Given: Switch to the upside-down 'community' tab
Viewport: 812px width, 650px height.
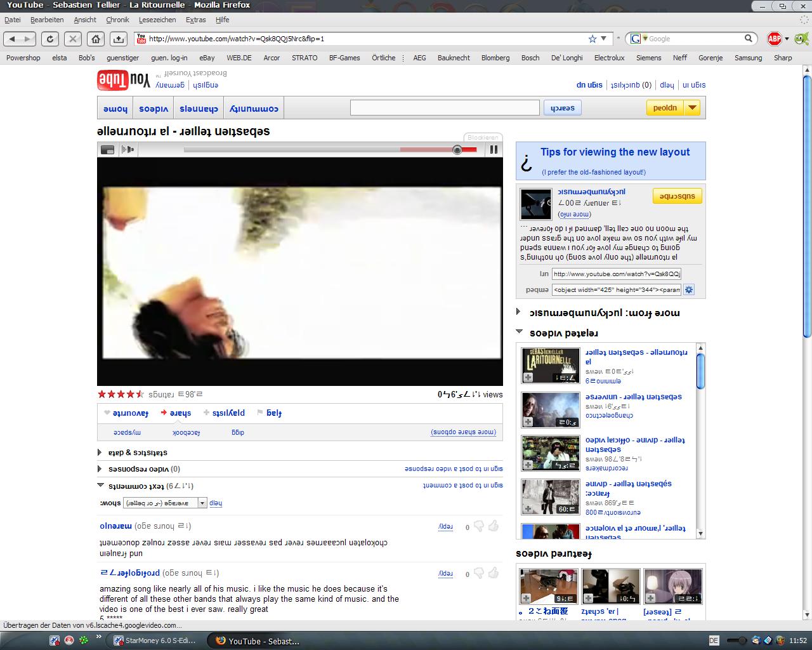Looking at the screenshot, I should [x=254, y=109].
